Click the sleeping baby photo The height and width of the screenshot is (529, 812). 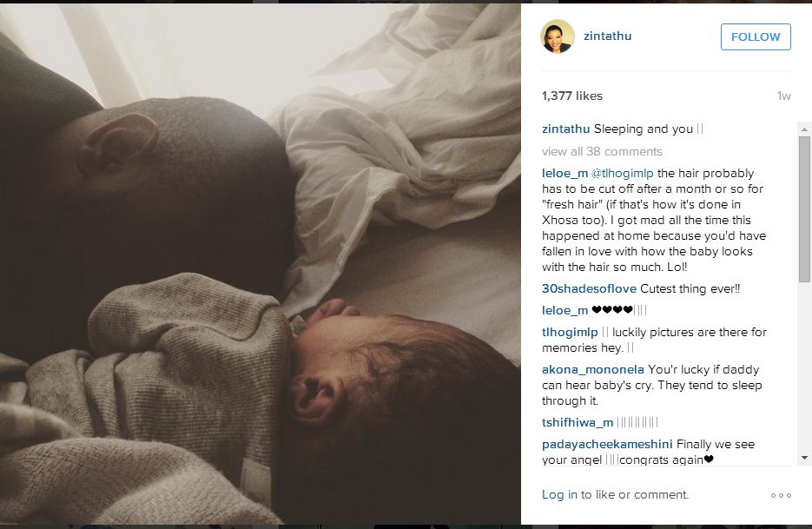[261, 264]
